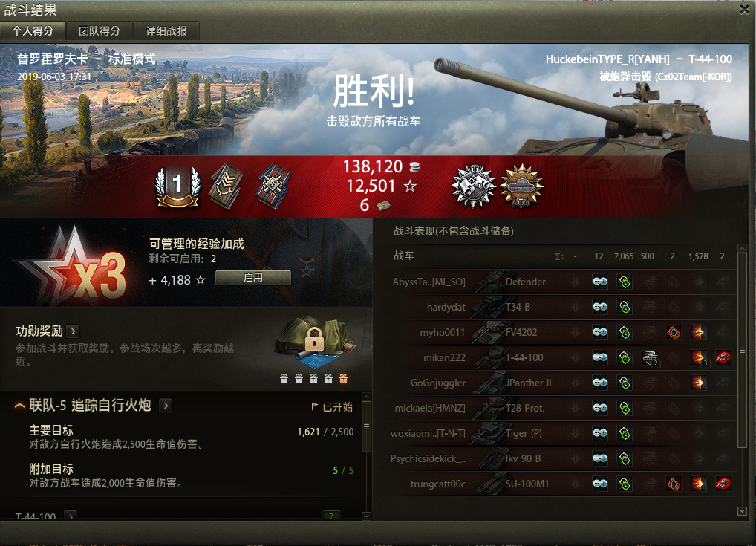Click the blue-red striped ribbon icon
Screen dimensions: 756x546
click(x=273, y=186)
